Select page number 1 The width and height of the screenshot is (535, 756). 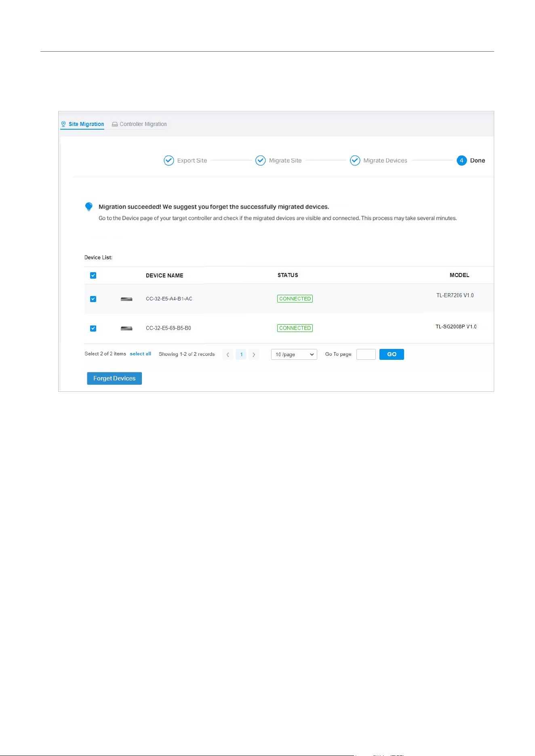coord(241,355)
